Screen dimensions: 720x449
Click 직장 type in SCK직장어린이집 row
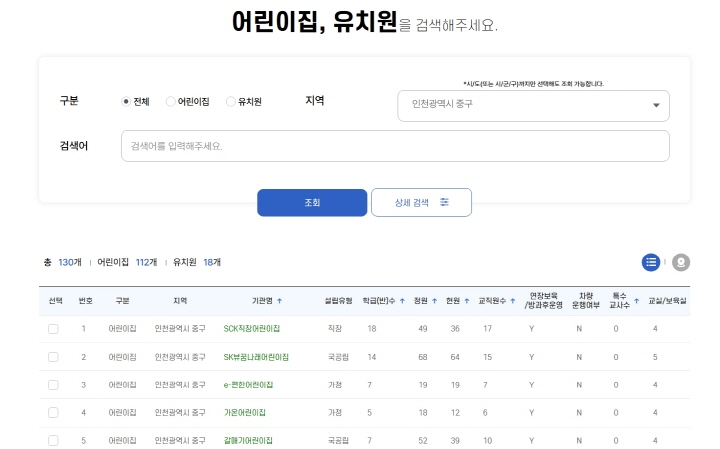(x=335, y=329)
